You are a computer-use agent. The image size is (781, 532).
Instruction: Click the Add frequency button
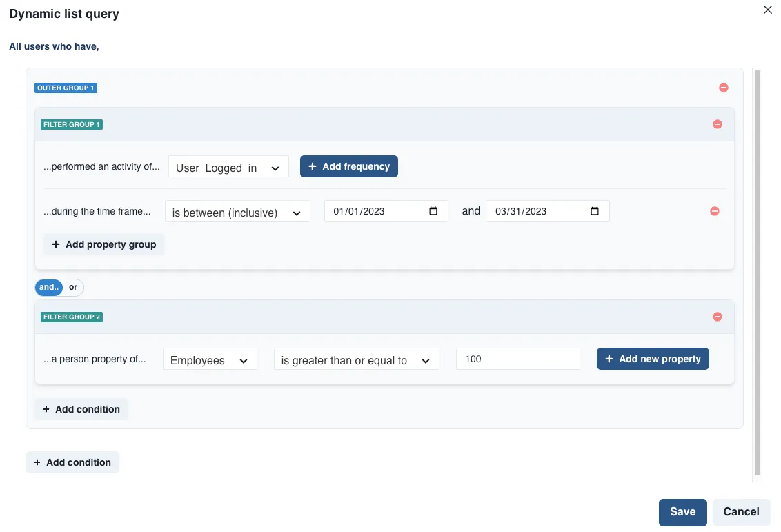point(348,166)
